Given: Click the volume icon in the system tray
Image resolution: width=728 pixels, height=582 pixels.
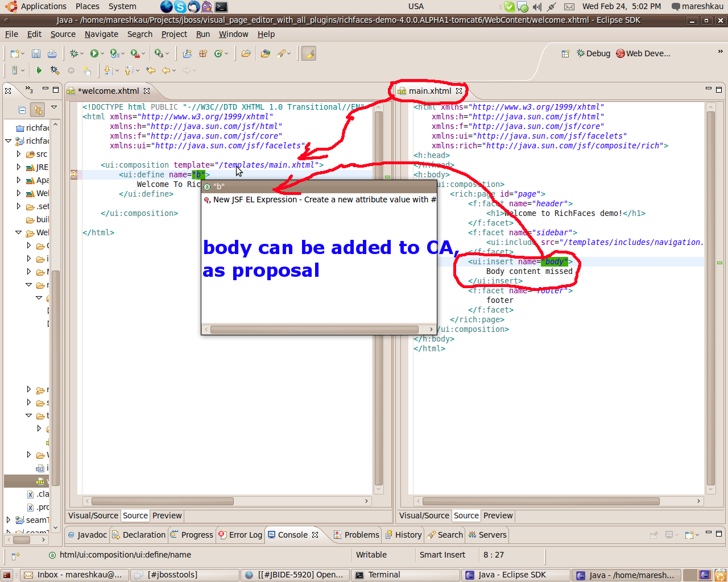Looking at the screenshot, I should (x=537, y=7).
